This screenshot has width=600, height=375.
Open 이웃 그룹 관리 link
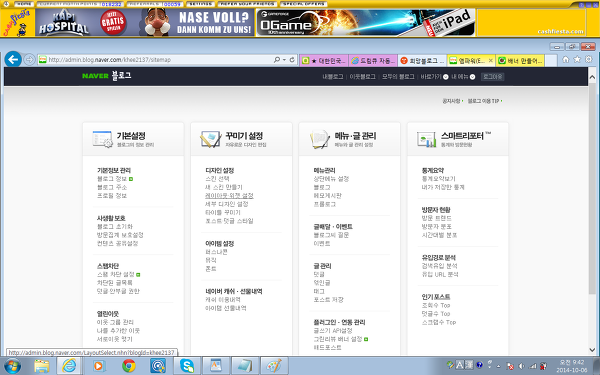click(x=115, y=322)
